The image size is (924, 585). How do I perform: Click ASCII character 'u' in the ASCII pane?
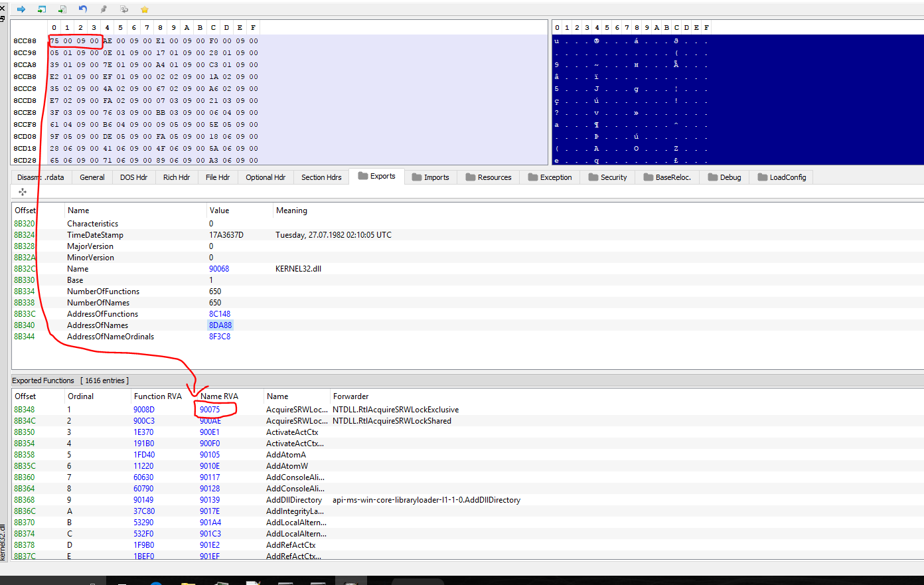[x=557, y=41]
